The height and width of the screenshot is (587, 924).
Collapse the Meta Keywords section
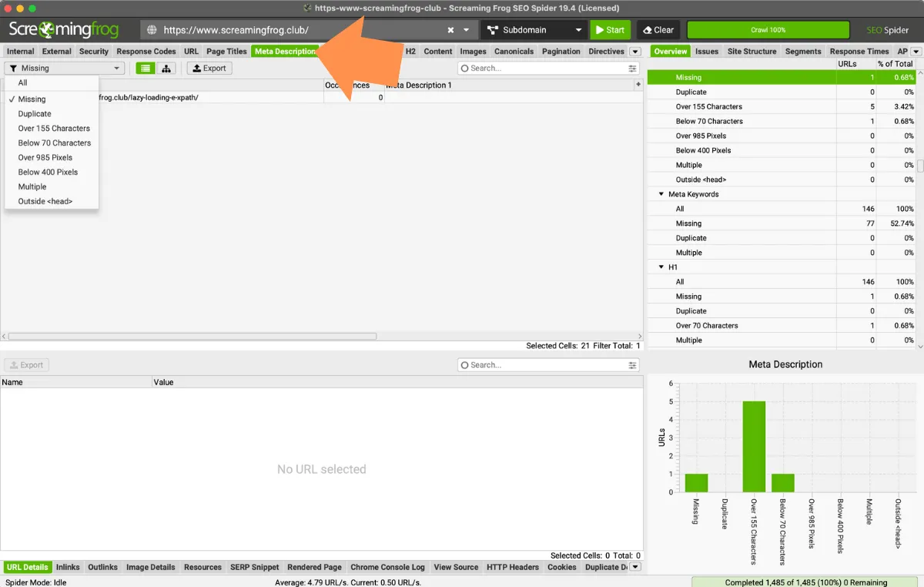(661, 194)
